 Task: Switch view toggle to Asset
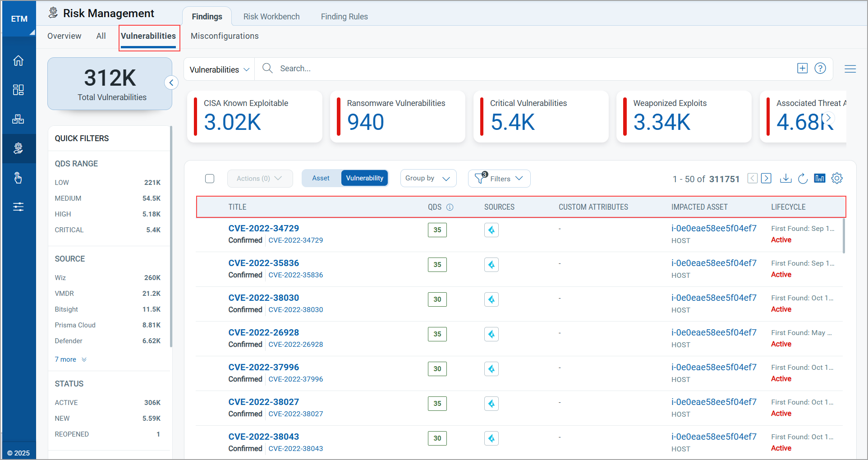coord(321,178)
